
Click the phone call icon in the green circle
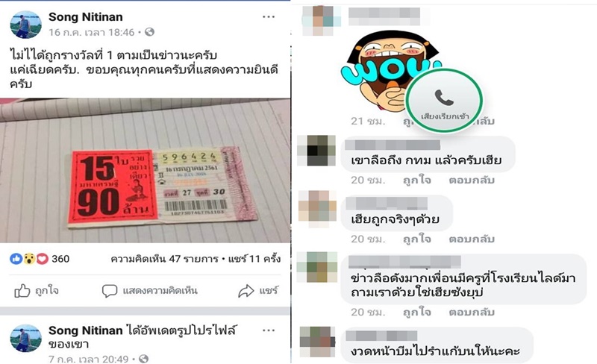[444, 98]
